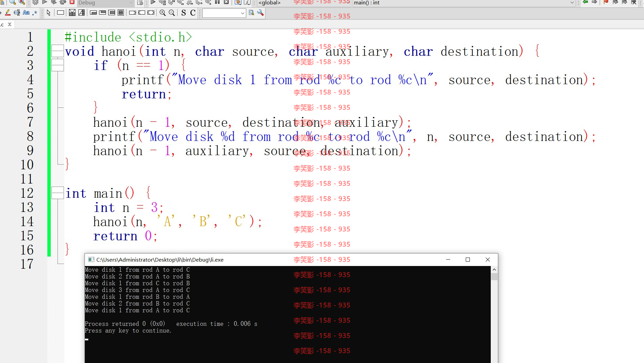This screenshot has width=644, height=363.
Task: Start debugging with the play arrow icon
Action: click(153, 2)
